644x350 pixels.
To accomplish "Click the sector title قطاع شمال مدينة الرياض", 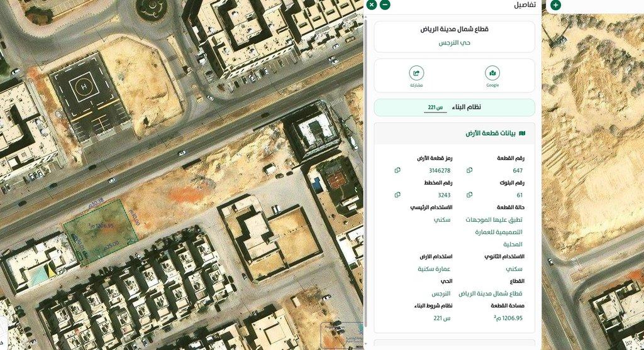I will pos(455,30).
